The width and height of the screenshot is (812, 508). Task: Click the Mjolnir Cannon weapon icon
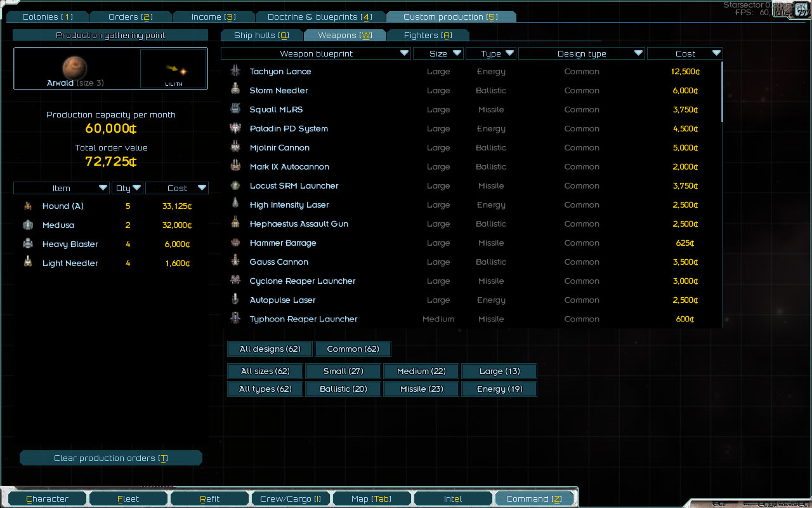(x=235, y=147)
